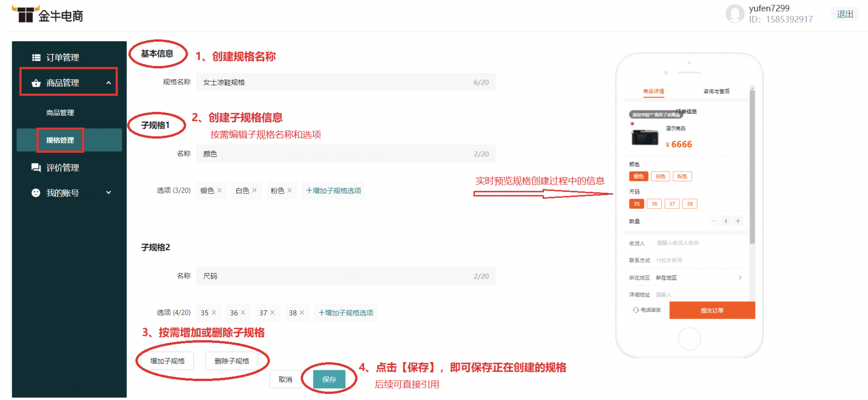
Task: Click the 删除子规格 button
Action: [232, 361]
